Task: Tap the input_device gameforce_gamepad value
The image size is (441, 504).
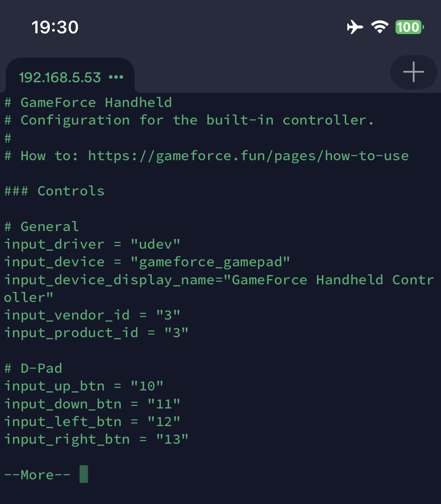Action: click(211, 262)
